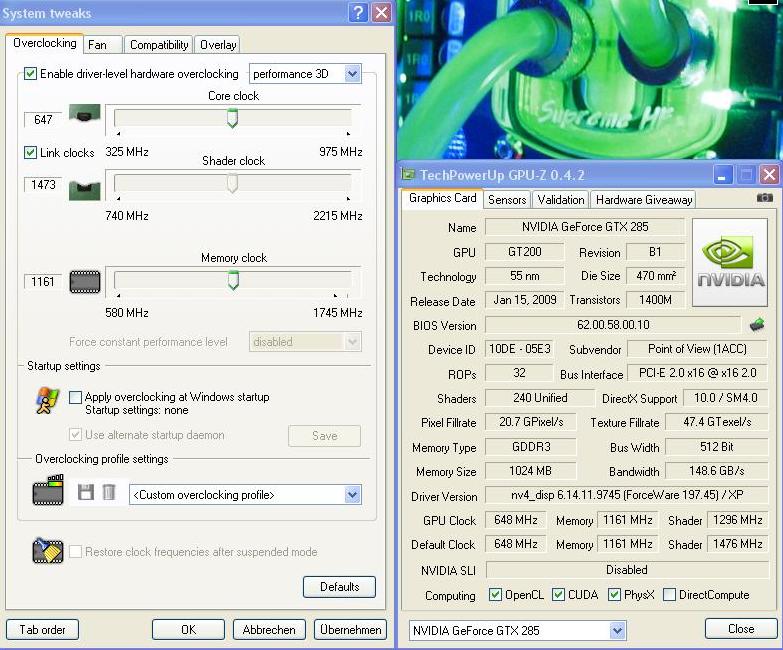The image size is (783, 650).
Task: Toggle the PhysX checkbox in GPU-Z
Action: tap(614, 595)
